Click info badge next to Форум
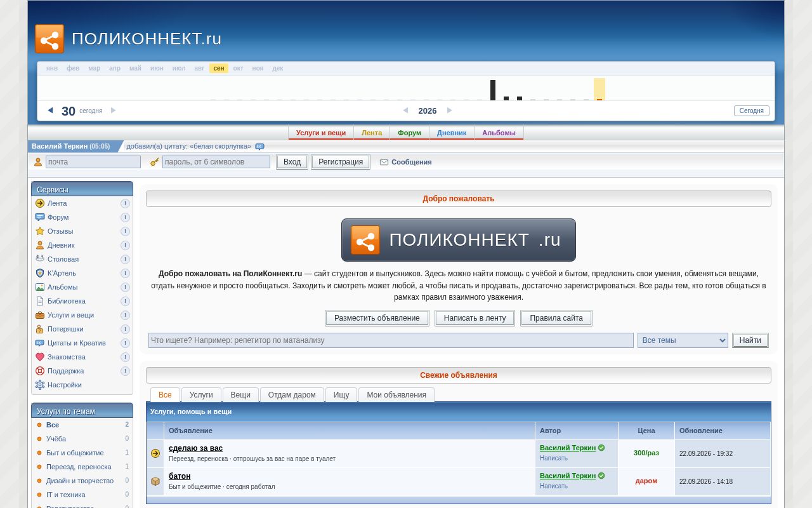 tap(126, 217)
